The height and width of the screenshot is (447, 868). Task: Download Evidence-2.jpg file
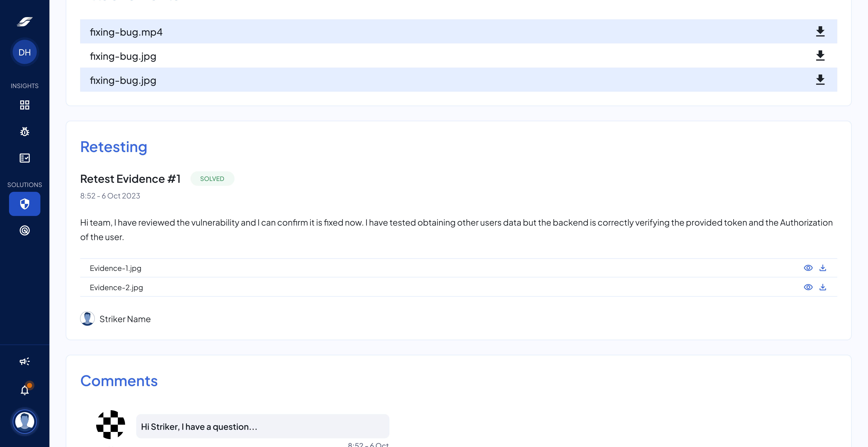point(822,287)
